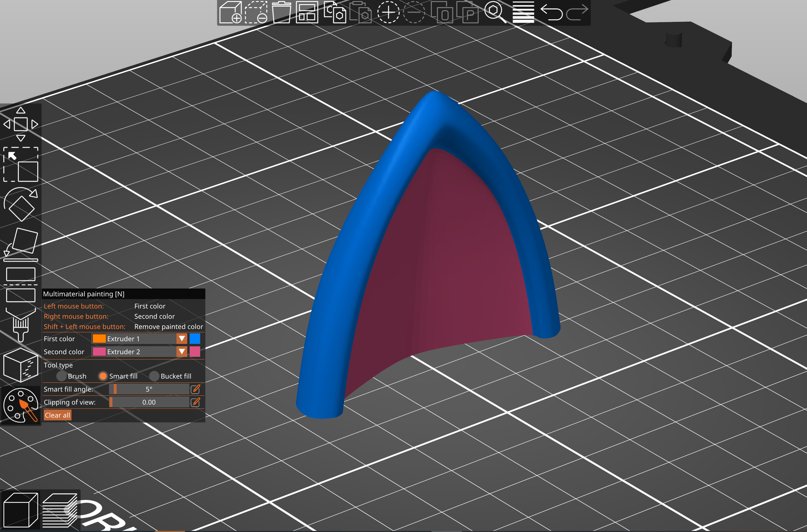
Task: Click the edit icon beside Smart fill angle
Action: [x=196, y=389]
